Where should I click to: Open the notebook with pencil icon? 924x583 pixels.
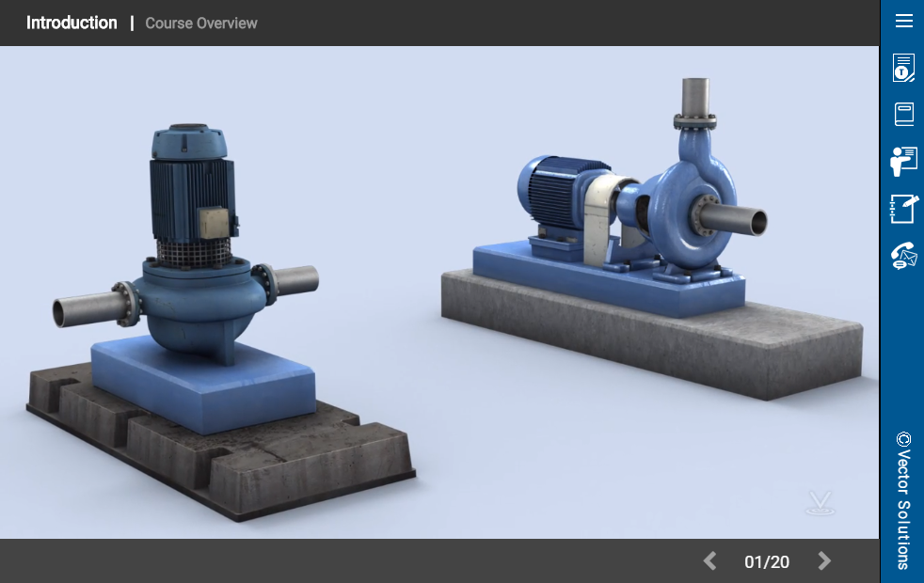point(903,208)
